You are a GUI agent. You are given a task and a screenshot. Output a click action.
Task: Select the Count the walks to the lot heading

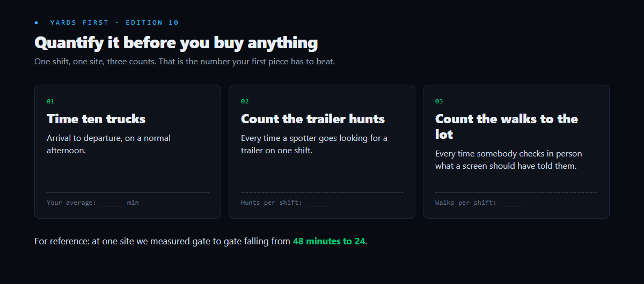[x=507, y=126]
